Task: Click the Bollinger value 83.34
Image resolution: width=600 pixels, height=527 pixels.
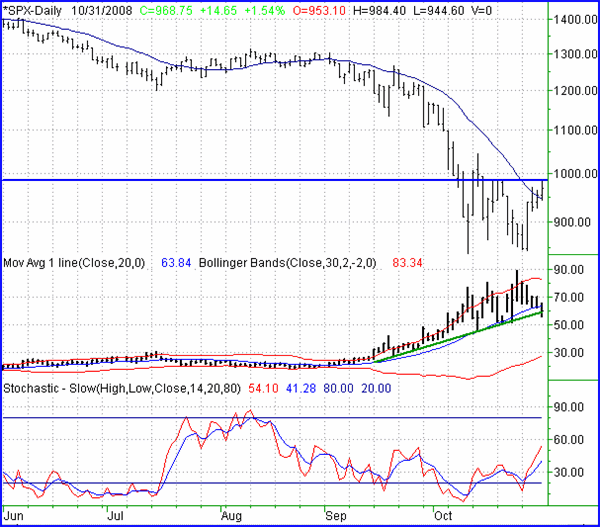Action: [x=408, y=263]
